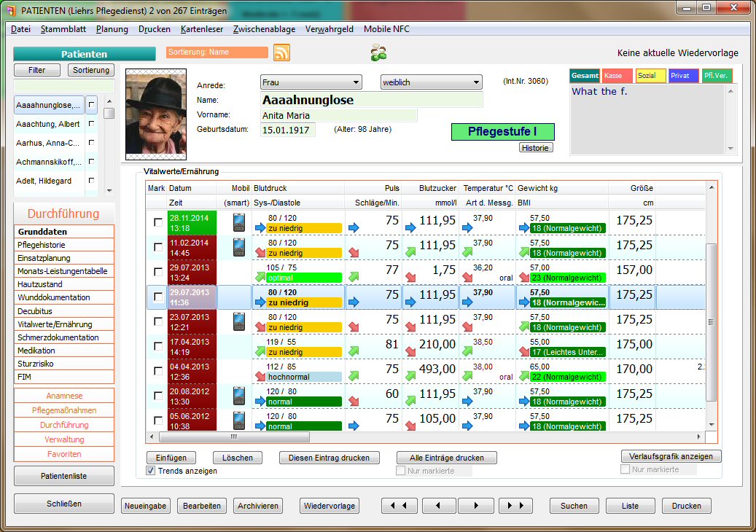Open the 'Mobile NFC' menu
Image resolution: width=756 pixels, height=532 pixels.
[x=387, y=28]
